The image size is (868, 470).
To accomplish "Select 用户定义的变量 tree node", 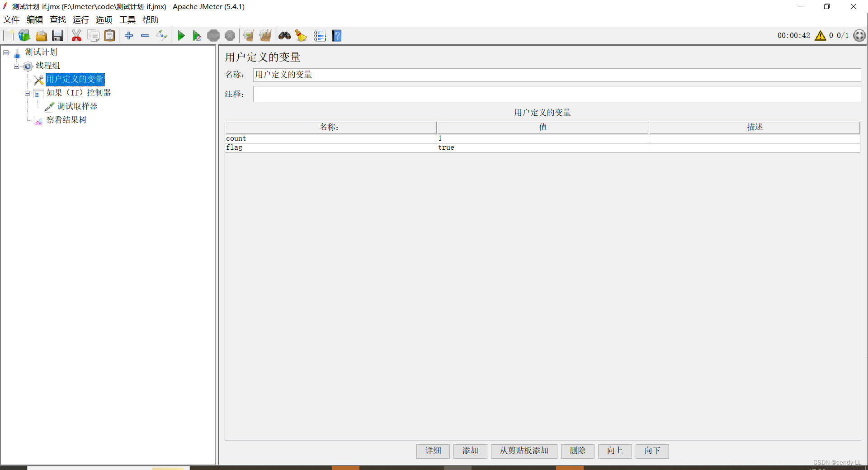I will (75, 80).
